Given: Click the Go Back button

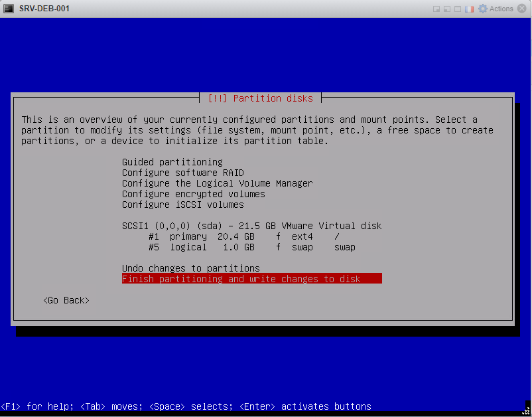Looking at the screenshot, I should coord(66,300).
